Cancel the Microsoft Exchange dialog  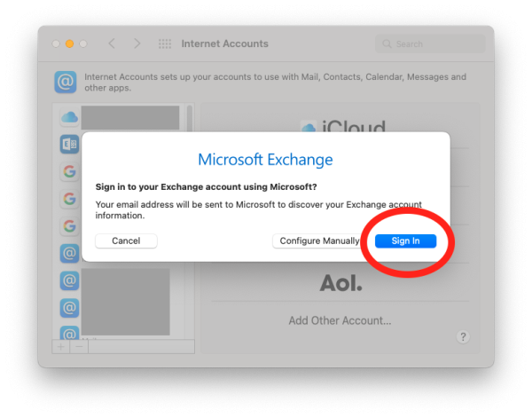126,241
